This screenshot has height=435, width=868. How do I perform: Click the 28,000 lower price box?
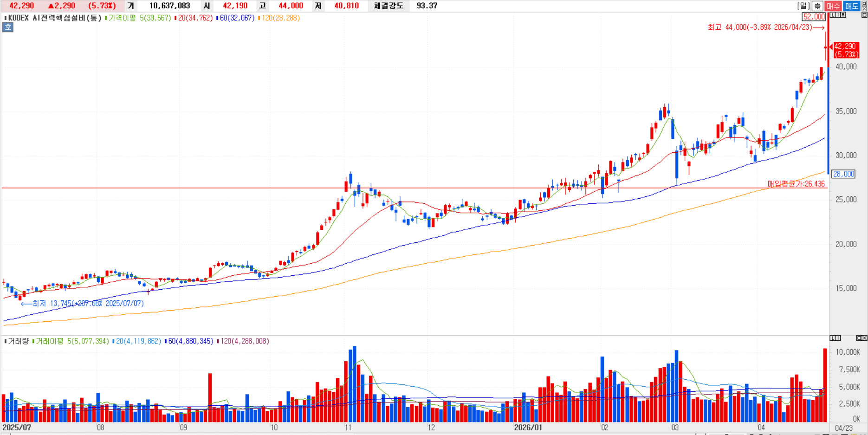point(843,174)
